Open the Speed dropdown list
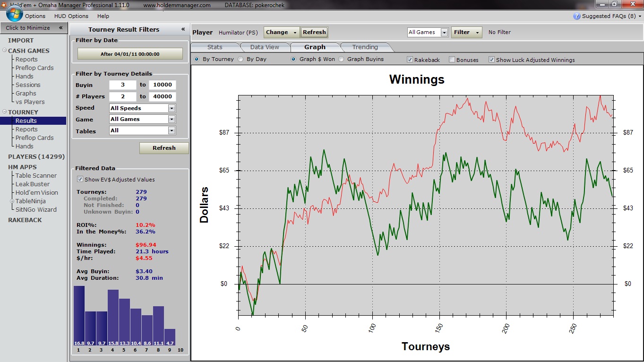Viewport: 644px width, 362px height. (172, 108)
